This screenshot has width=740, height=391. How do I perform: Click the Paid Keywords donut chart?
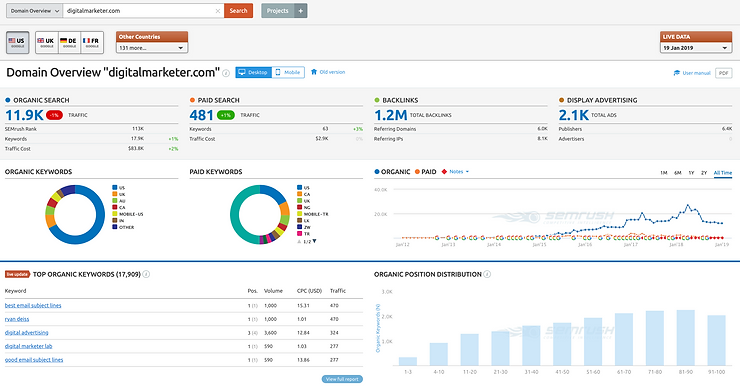pos(260,214)
